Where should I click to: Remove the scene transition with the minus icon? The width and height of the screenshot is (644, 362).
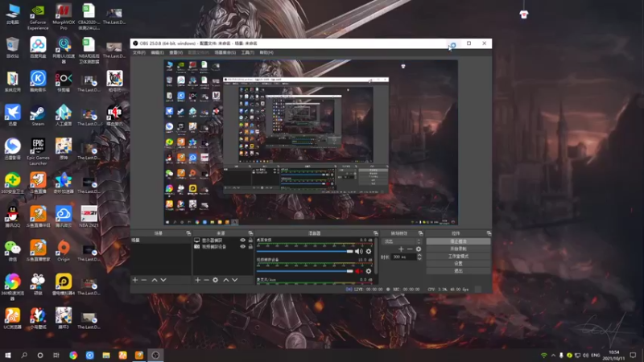click(x=410, y=249)
